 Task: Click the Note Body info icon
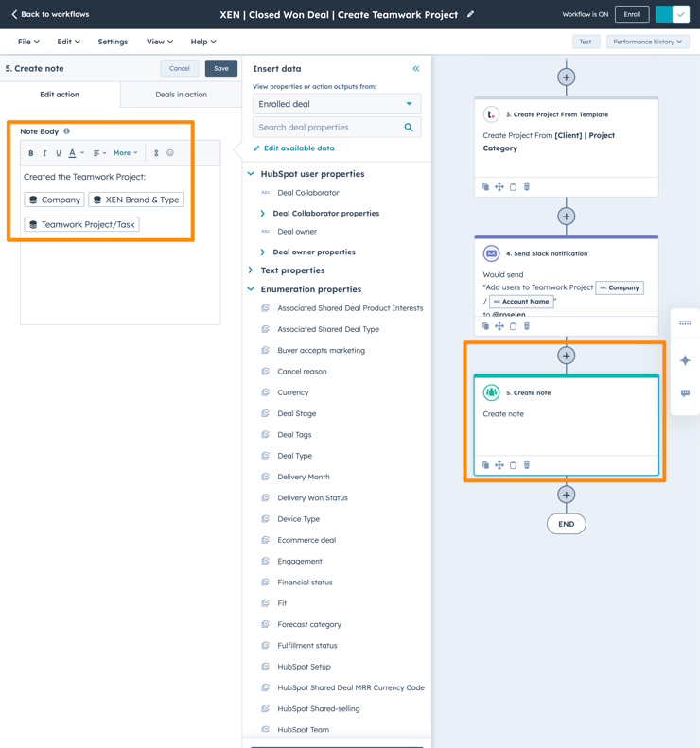[67, 130]
